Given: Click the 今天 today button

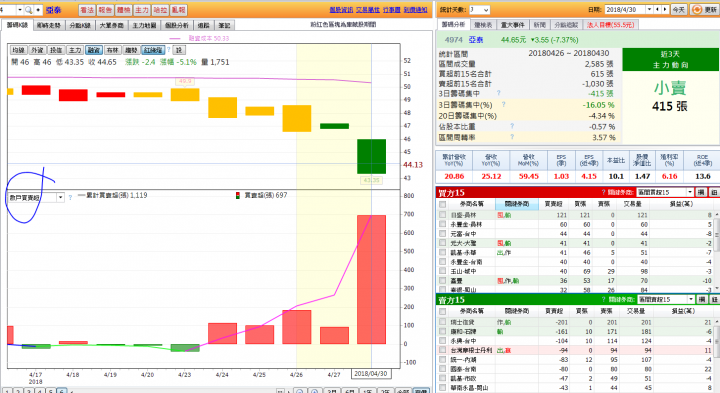Looking at the screenshot, I should [x=678, y=10].
